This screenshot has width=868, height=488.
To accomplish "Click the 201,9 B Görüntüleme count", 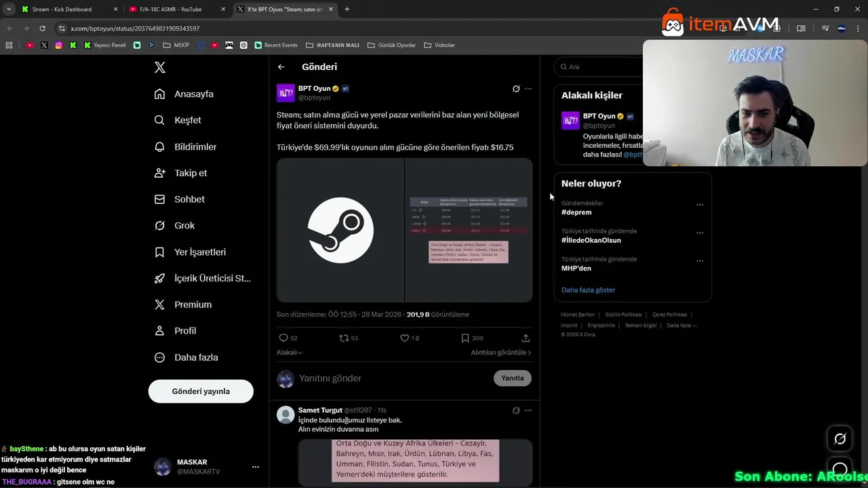I will tap(438, 314).
